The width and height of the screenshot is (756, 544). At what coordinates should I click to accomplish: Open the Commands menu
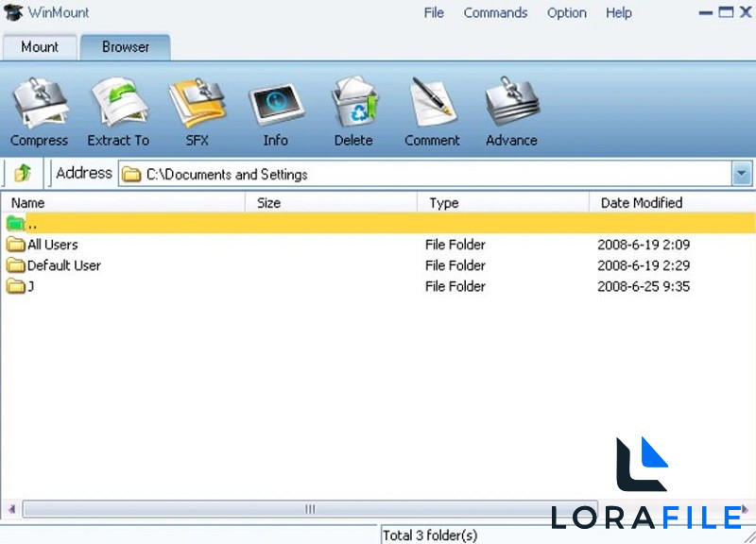495,12
